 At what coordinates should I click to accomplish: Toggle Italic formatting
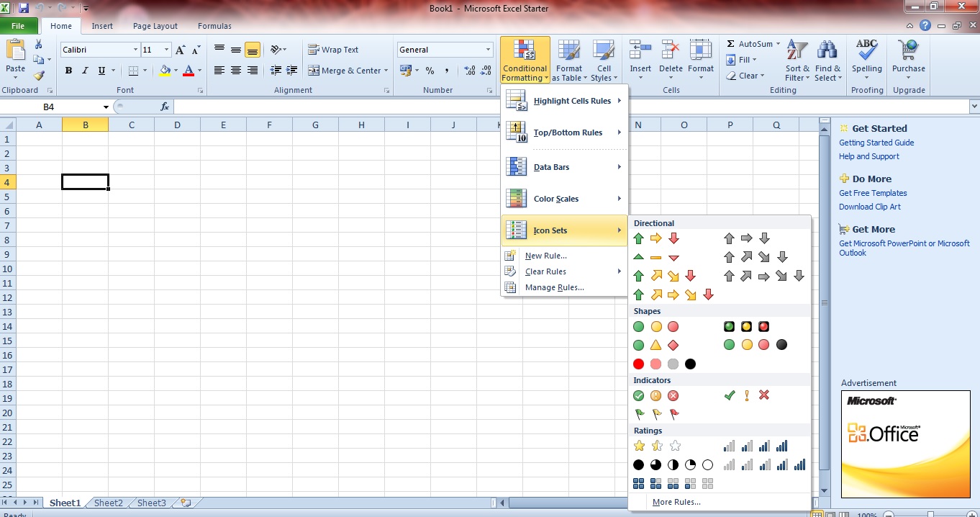tap(85, 71)
